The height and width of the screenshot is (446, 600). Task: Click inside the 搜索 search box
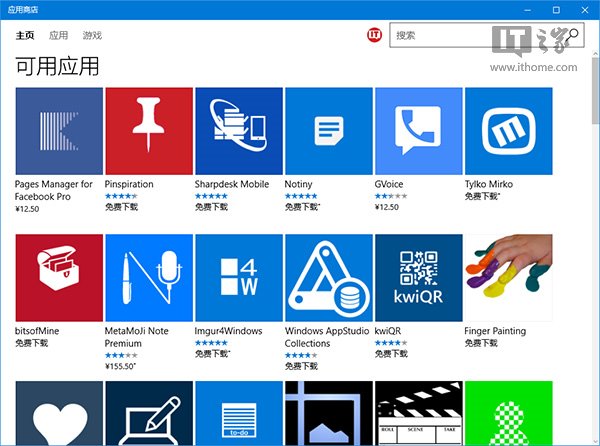(x=487, y=35)
